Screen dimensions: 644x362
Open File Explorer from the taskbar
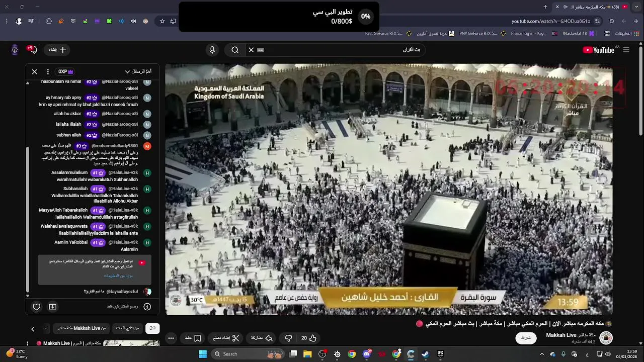pos(307,354)
